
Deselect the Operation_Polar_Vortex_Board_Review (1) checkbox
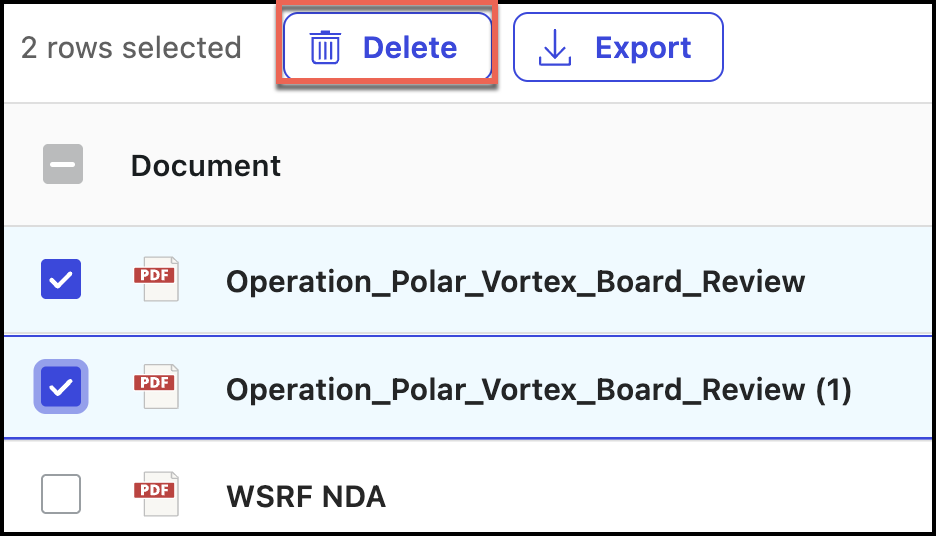coord(61,387)
